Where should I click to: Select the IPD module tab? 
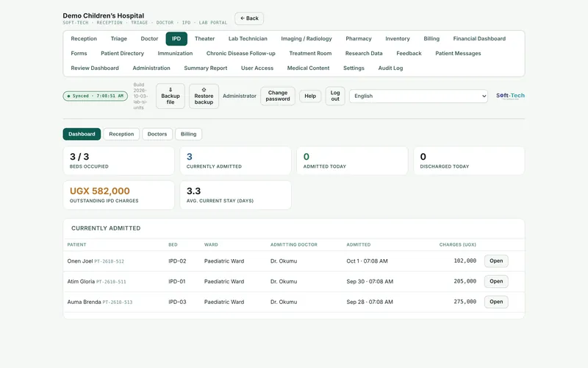pyautogui.click(x=176, y=39)
